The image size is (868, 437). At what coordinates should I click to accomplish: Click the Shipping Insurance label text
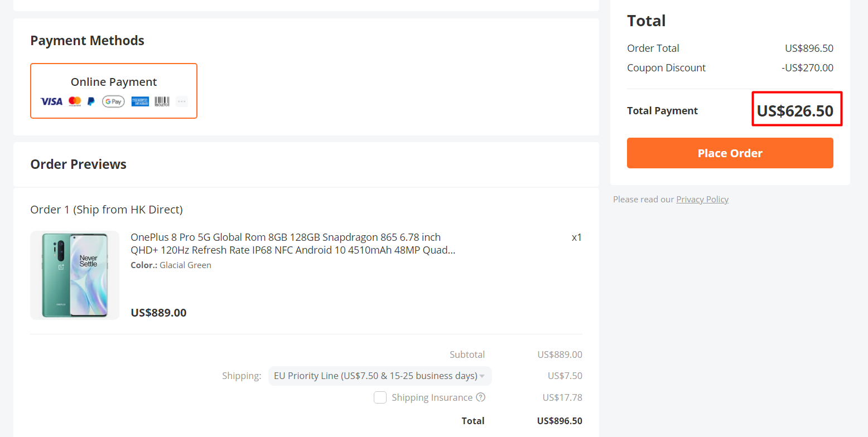[x=432, y=397]
